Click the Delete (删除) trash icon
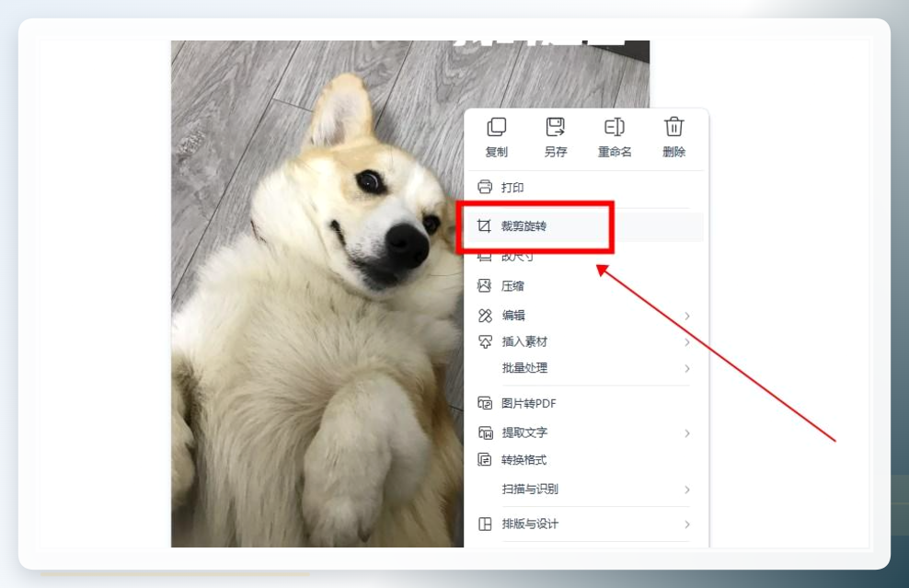Viewport: 909px width, 588px height. 673,126
